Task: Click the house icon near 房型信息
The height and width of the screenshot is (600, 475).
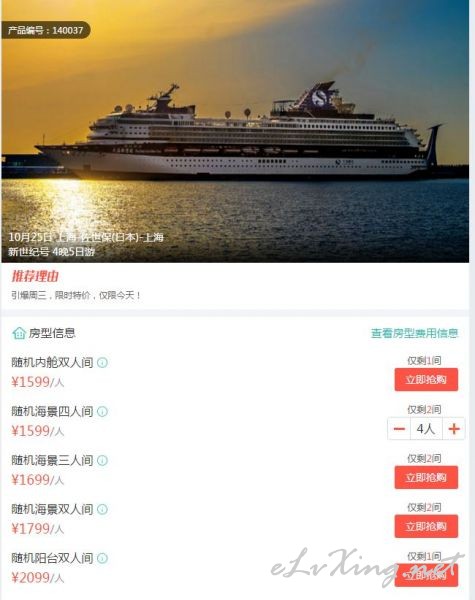Action: pos(19,333)
